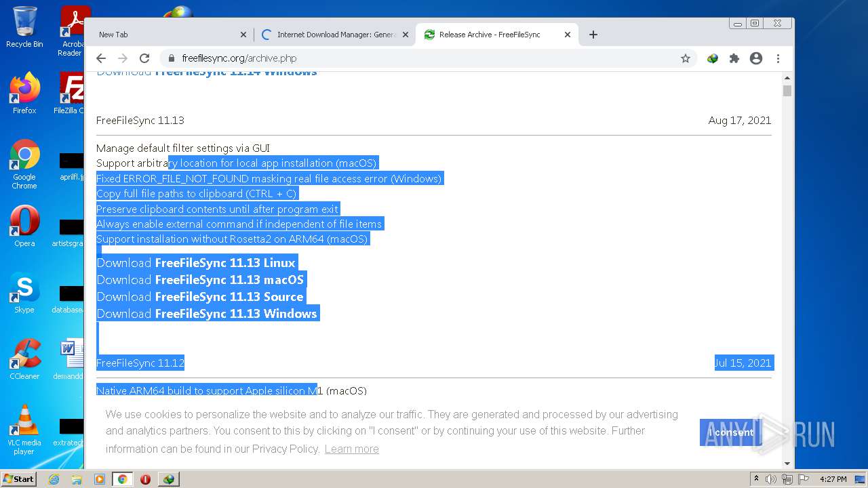This screenshot has width=868, height=488.
Task: Open the Action Center flag tray icon
Action: click(802, 479)
